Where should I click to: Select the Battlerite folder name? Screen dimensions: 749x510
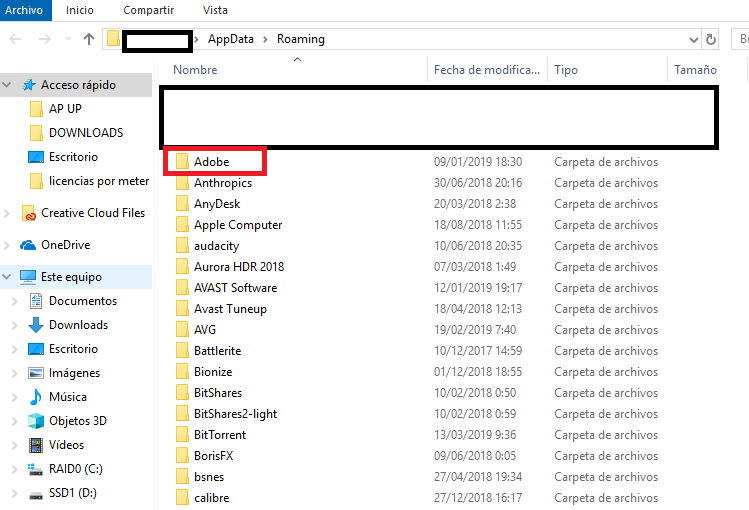point(217,351)
